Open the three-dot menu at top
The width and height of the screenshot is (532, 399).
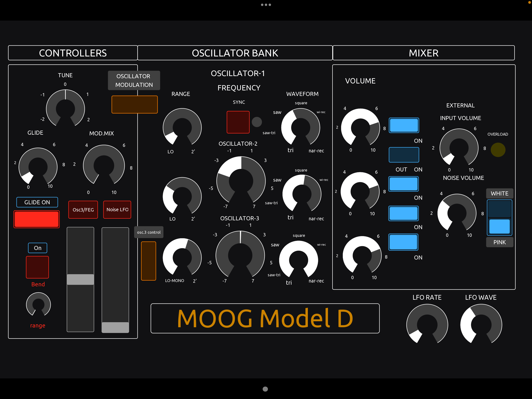pos(266,5)
